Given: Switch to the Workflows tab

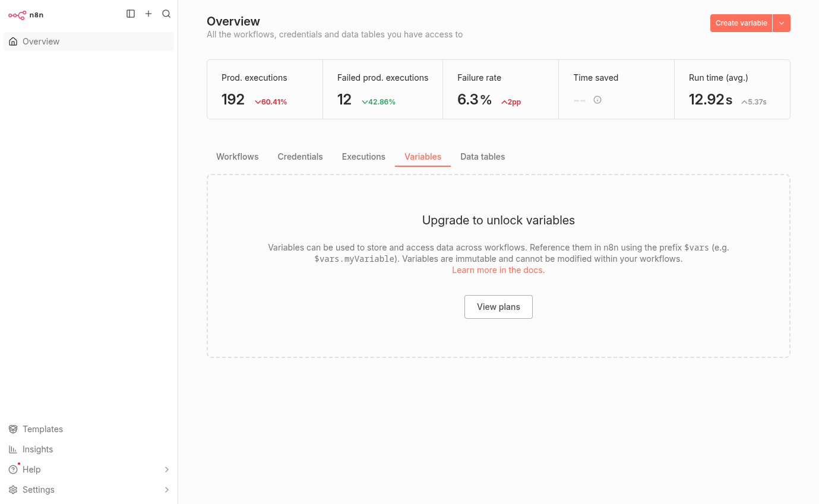Looking at the screenshot, I should [237, 157].
